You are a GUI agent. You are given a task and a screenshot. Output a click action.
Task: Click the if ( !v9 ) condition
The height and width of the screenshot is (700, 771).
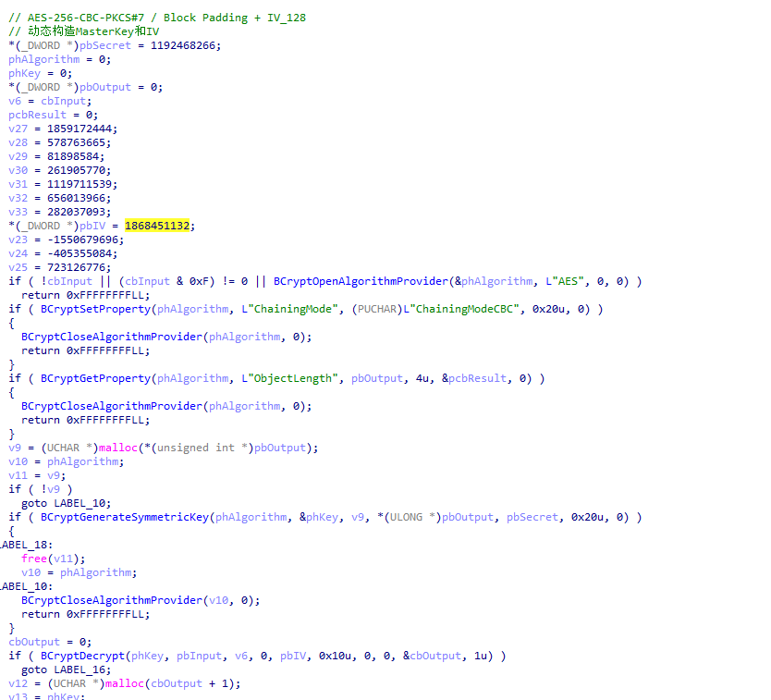(41, 489)
